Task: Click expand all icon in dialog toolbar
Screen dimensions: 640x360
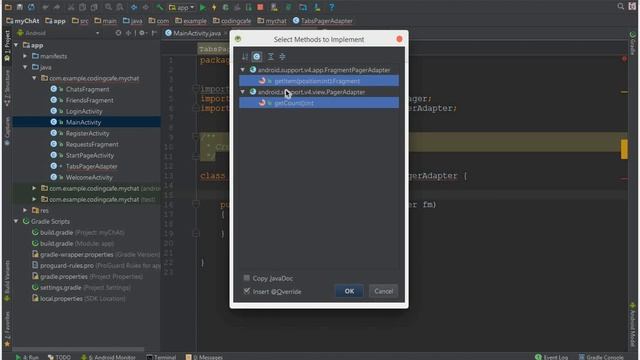Action: 270,56
